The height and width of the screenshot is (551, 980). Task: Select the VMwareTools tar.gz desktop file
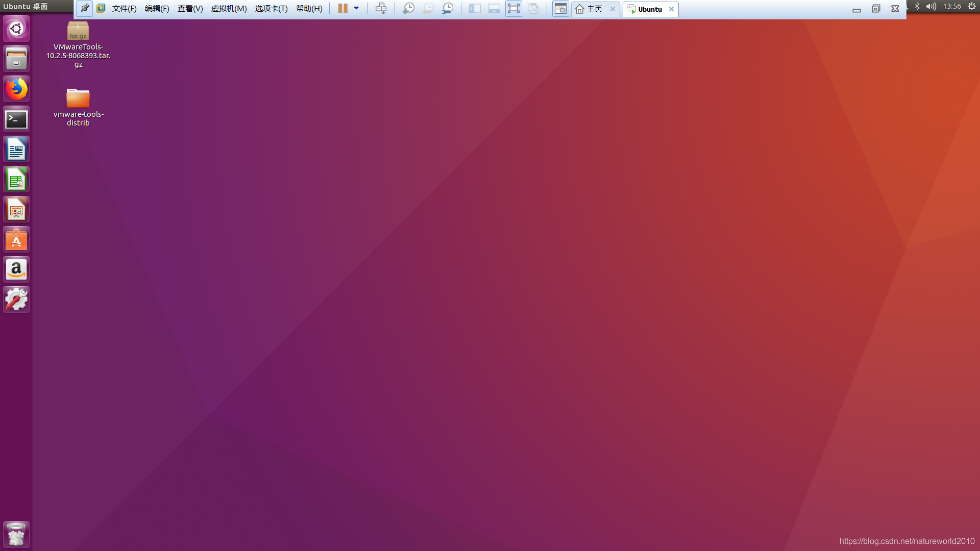pos(78,44)
